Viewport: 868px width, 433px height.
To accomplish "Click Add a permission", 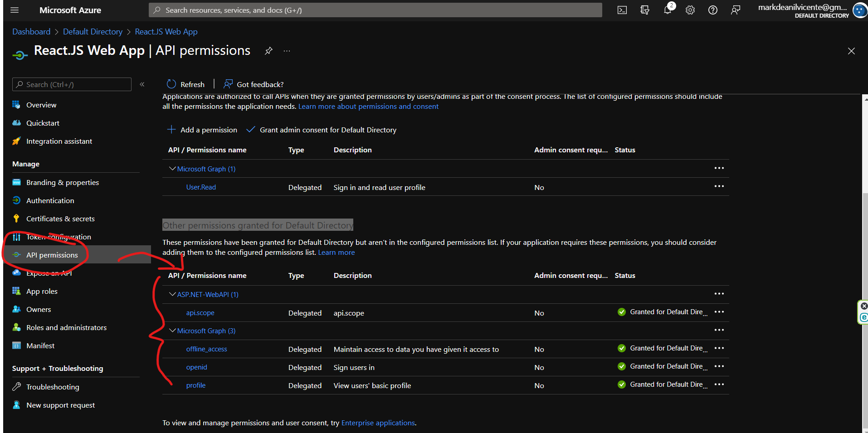I will coord(202,130).
